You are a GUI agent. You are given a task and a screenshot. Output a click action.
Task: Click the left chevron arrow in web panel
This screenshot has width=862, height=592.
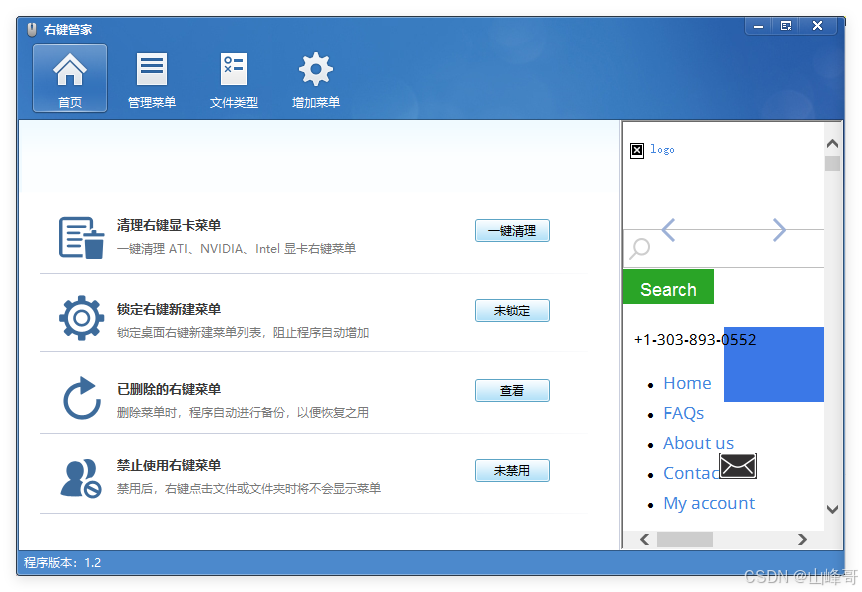(668, 230)
